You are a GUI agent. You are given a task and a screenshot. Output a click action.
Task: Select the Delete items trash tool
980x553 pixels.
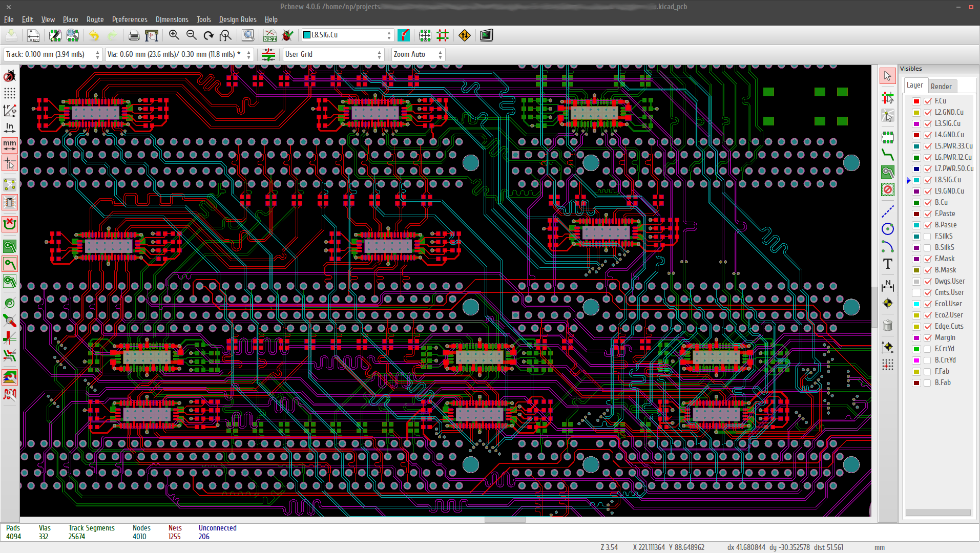coord(888,325)
